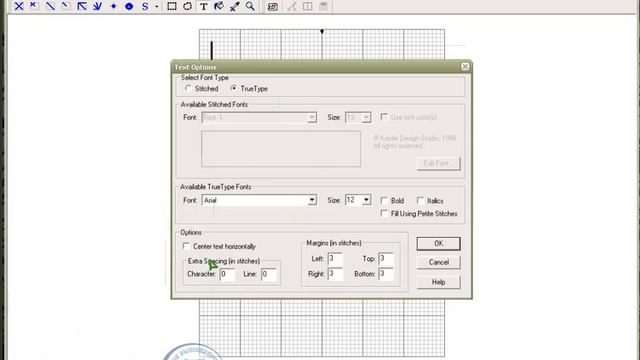Close the Text Options dialog
Viewport: 640px width, 360px height.
click(465, 67)
